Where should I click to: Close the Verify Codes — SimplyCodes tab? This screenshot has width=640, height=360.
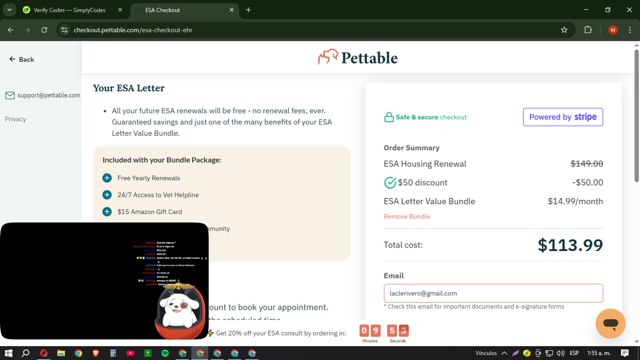[x=120, y=10]
